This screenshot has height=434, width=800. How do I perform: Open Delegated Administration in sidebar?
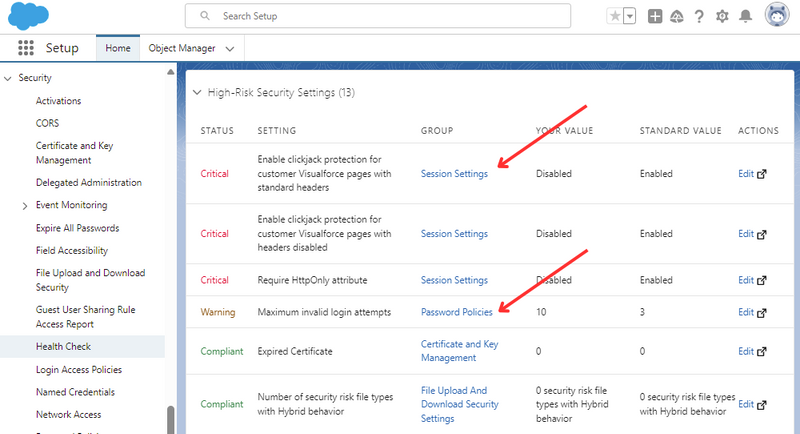pyautogui.click(x=89, y=183)
